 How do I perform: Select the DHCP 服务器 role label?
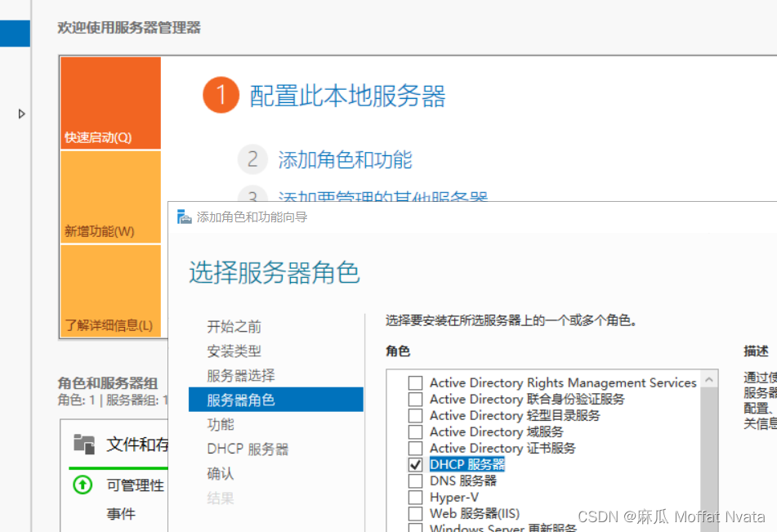pos(467,464)
